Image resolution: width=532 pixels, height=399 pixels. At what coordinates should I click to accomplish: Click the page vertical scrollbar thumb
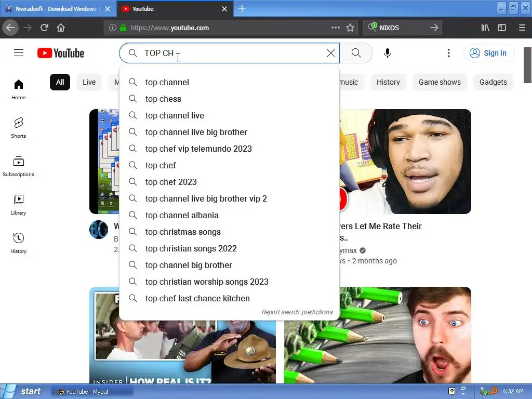[x=527, y=65]
